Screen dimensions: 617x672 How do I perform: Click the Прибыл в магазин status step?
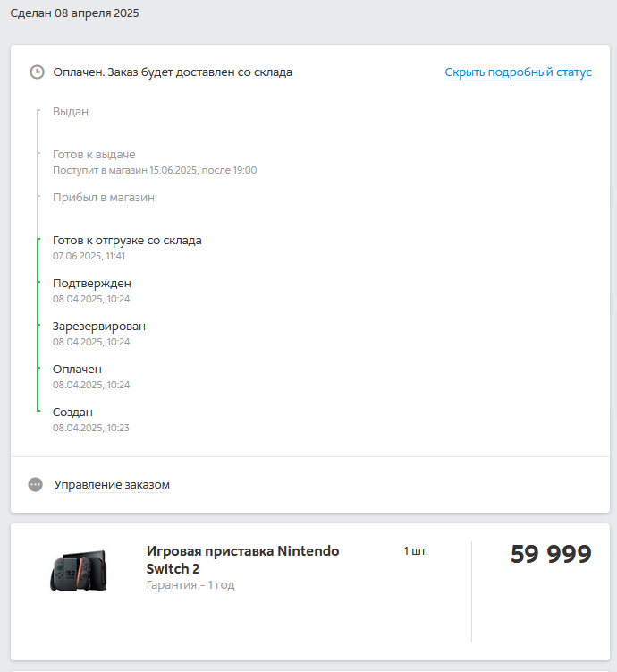(x=104, y=198)
